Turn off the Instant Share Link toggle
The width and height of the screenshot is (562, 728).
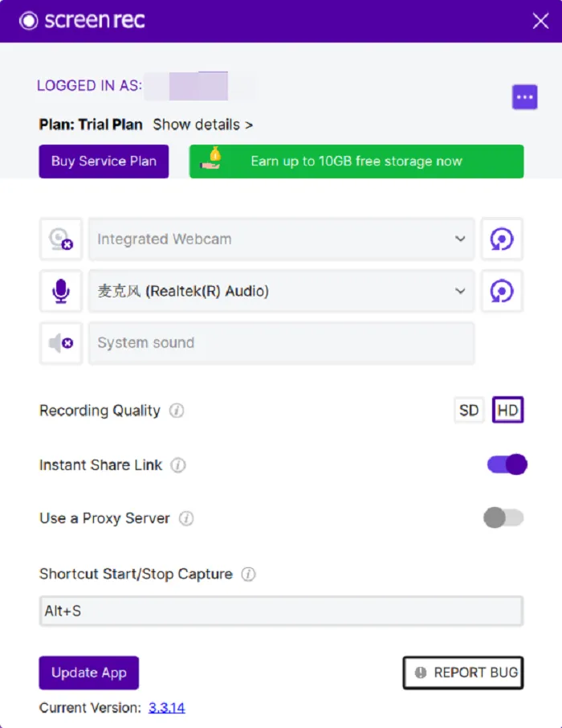click(507, 464)
